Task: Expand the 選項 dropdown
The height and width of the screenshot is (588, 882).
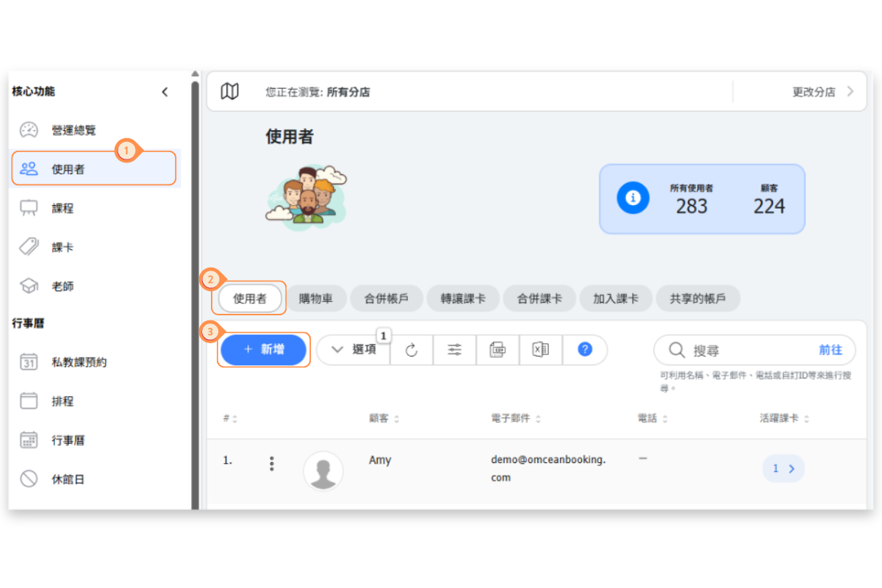Action: (x=354, y=350)
